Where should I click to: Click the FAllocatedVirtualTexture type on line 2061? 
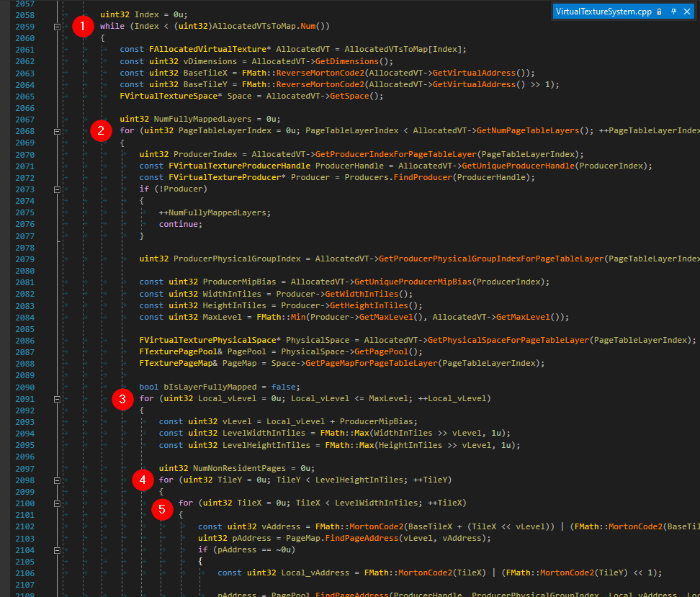[207, 49]
